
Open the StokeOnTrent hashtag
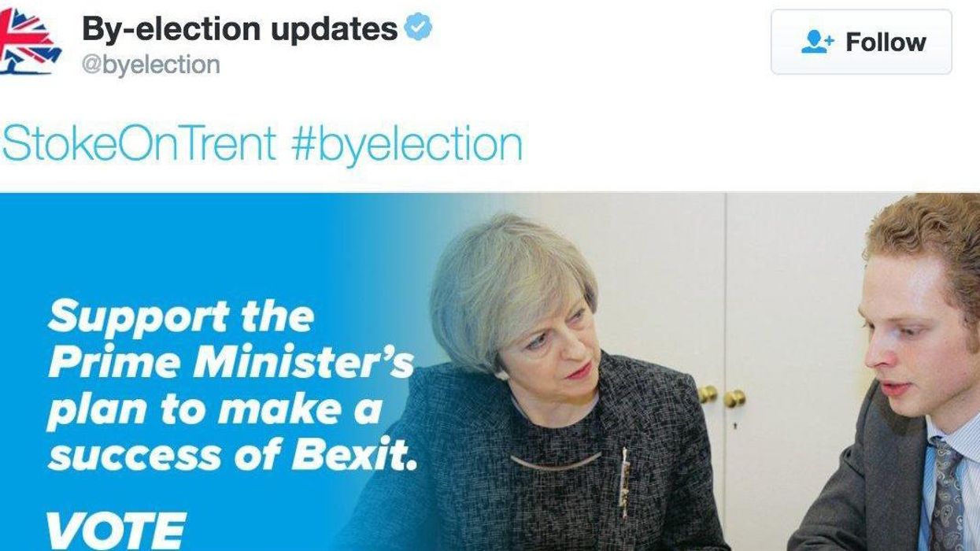(x=139, y=144)
